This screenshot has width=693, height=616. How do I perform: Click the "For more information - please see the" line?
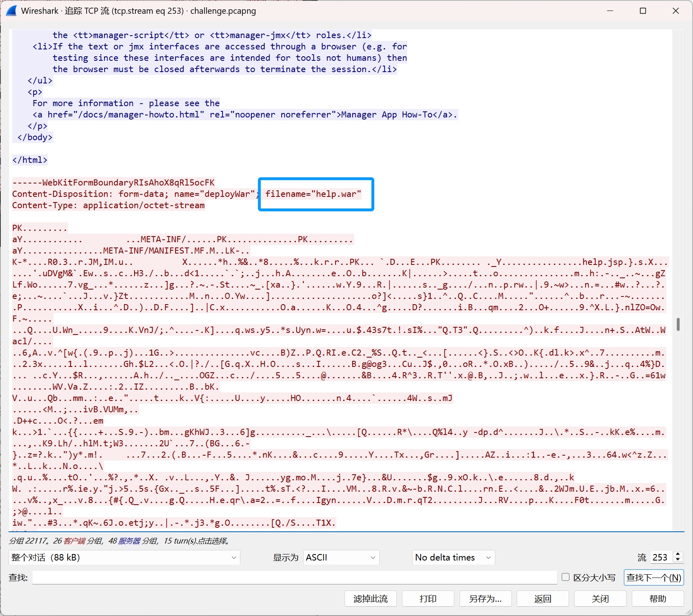126,103
